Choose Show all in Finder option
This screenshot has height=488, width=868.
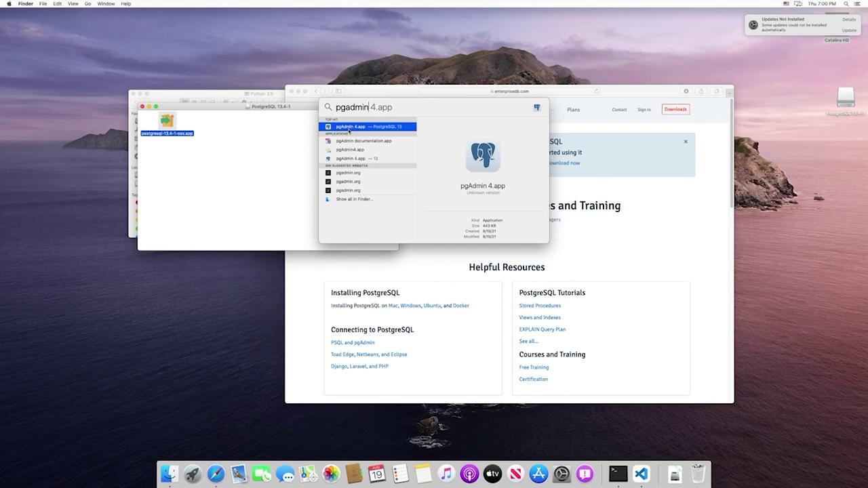pyautogui.click(x=354, y=199)
